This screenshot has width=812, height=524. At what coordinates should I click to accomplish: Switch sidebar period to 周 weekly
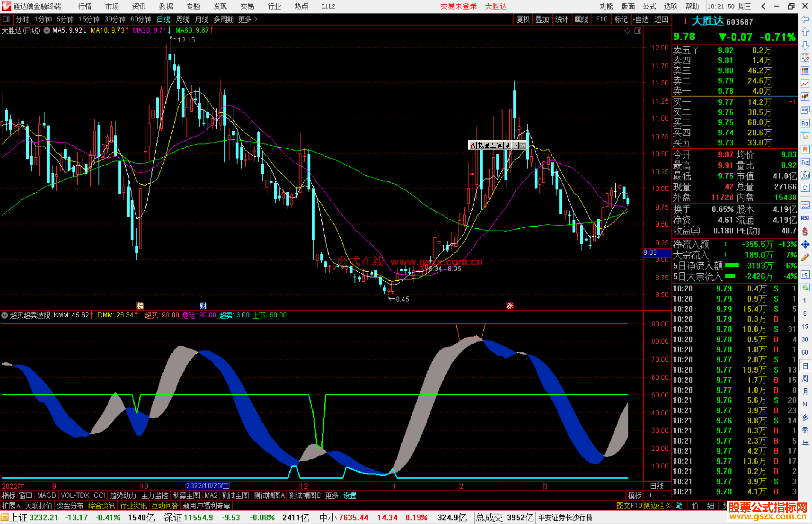805,378
